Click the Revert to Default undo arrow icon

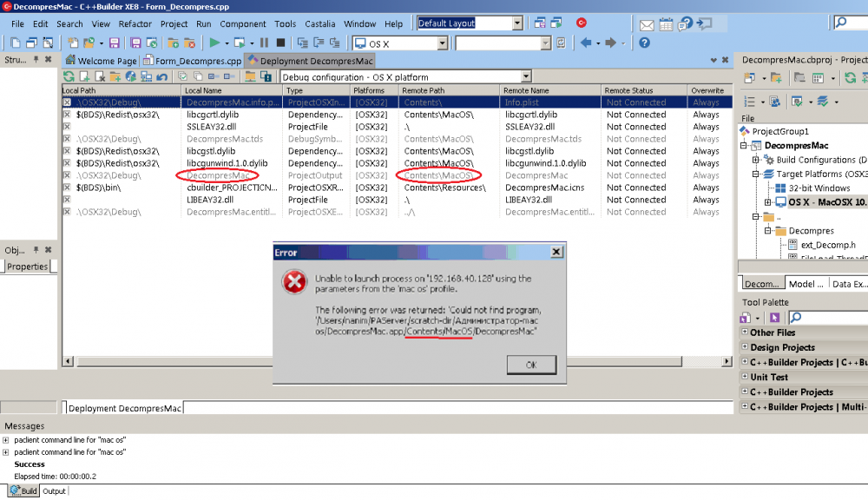tap(161, 76)
